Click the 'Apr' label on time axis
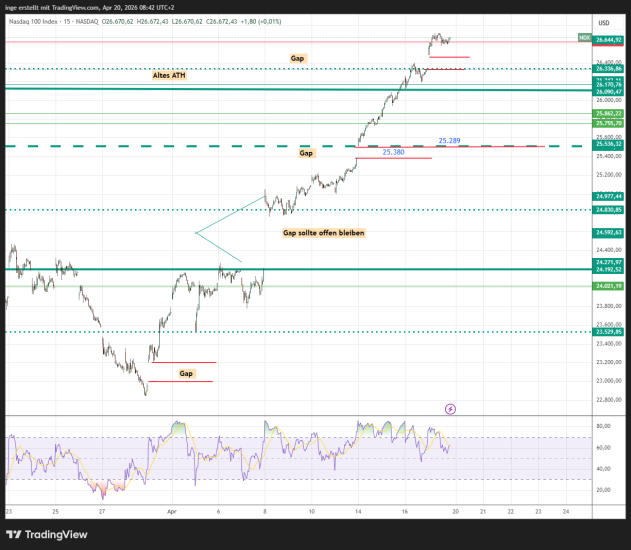 172,509
